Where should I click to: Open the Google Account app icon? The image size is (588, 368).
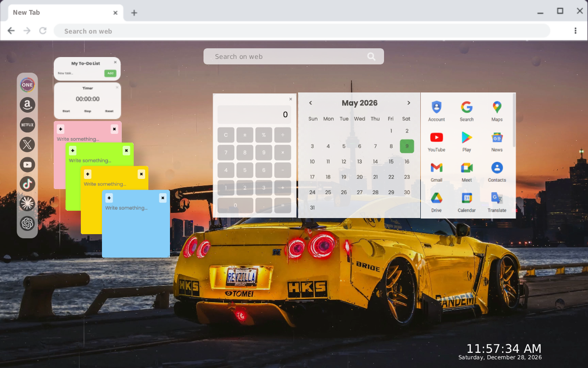point(436,111)
